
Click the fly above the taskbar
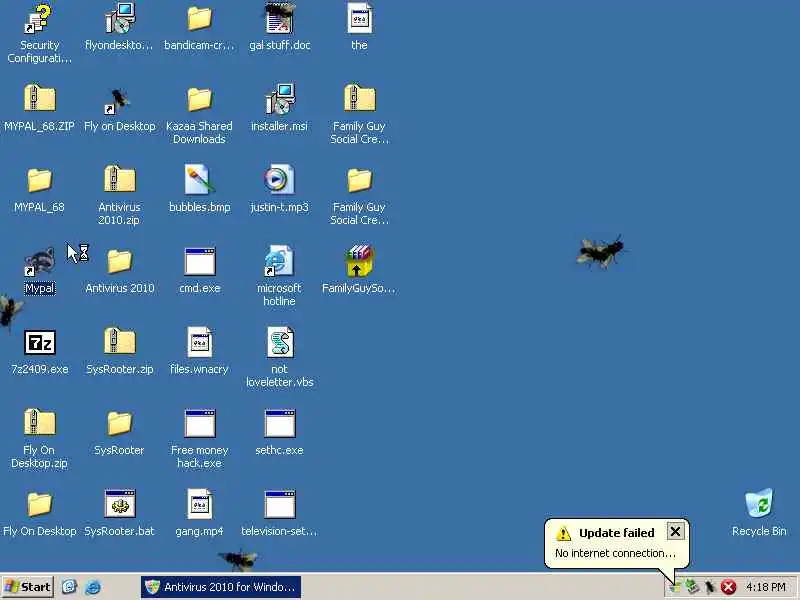click(x=237, y=560)
